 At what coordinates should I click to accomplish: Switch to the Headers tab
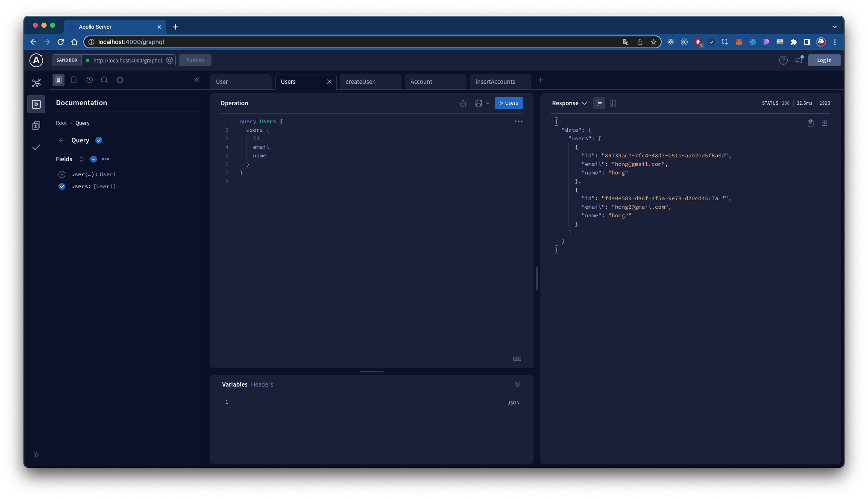[x=262, y=384]
